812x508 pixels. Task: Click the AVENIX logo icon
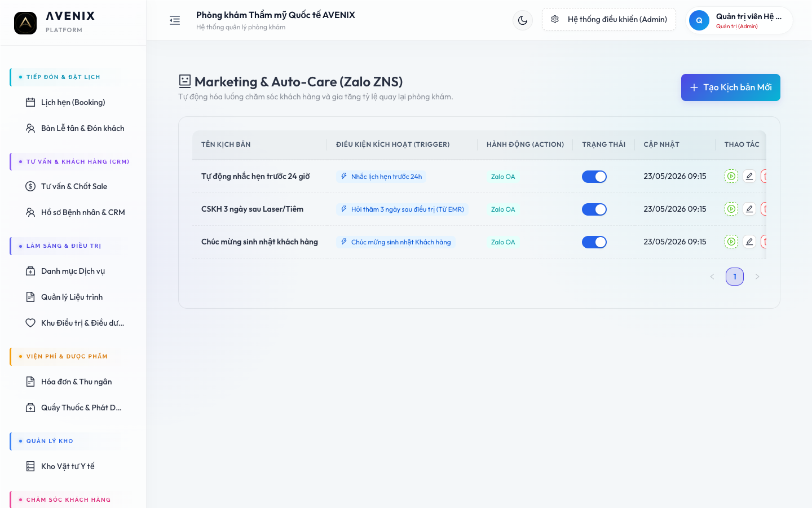click(25, 23)
